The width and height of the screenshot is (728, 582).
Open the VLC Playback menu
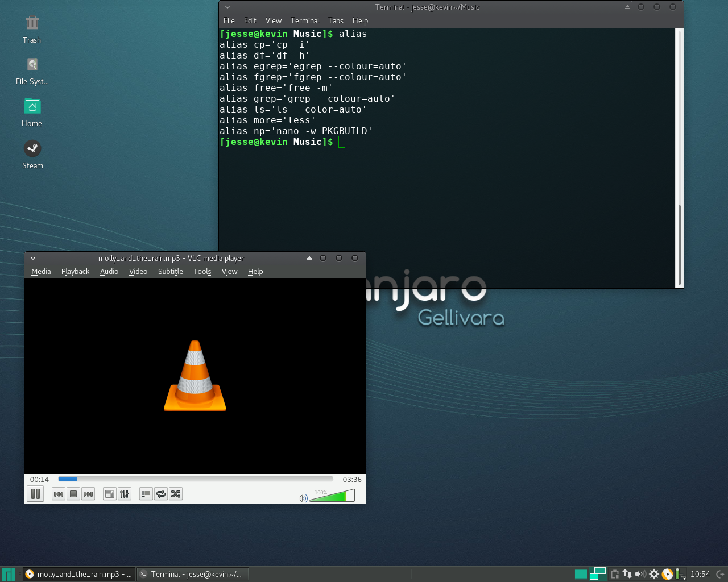(76, 272)
